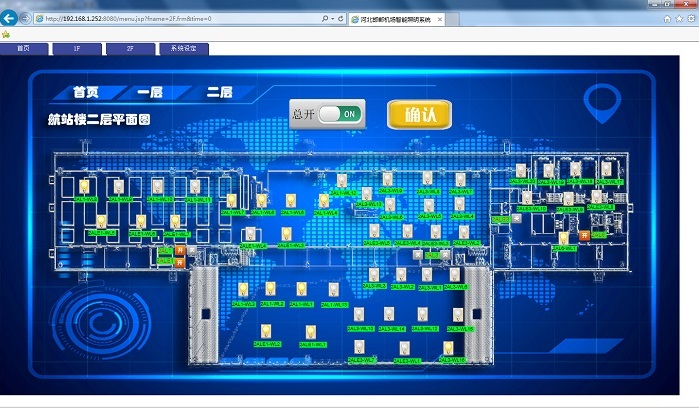Click the browser address bar URL field
699x408 pixels.
[180, 19]
